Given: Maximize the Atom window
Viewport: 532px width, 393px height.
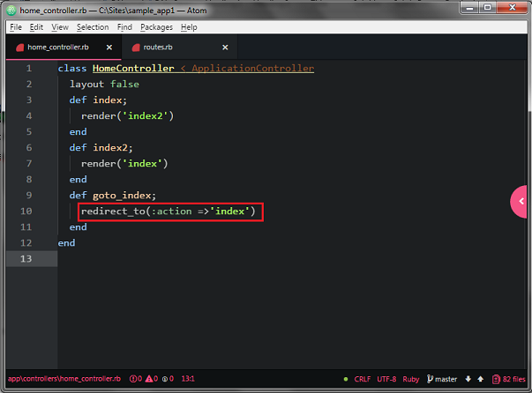Looking at the screenshot, I should [488, 7].
